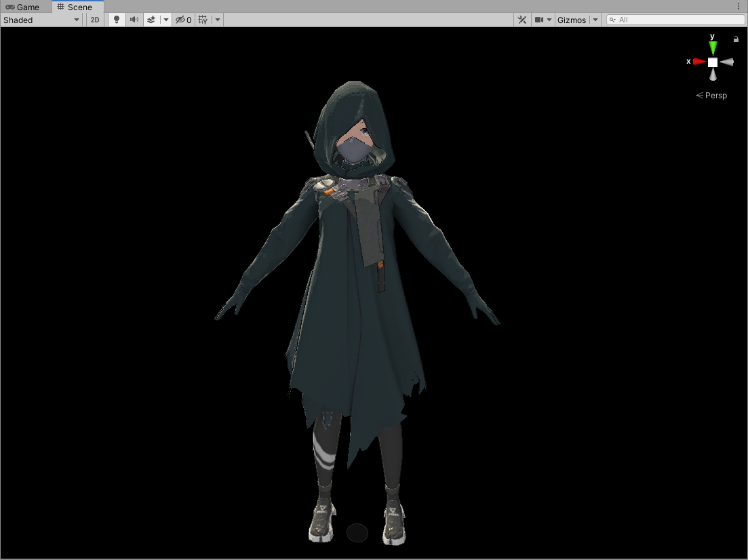
Task: Click the Gizmos button
Action: (x=571, y=20)
